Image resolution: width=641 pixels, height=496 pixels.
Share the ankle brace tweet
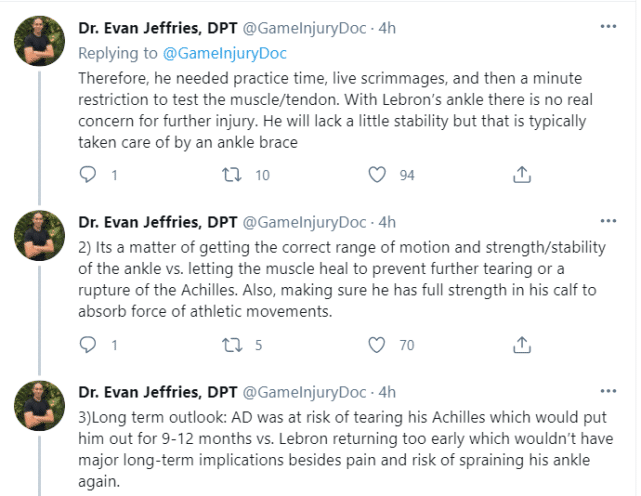[521, 175]
